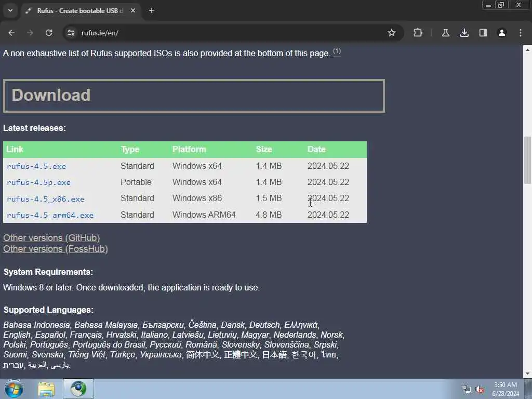
Task: Download rufus-4.5.exe
Action: click(x=36, y=166)
